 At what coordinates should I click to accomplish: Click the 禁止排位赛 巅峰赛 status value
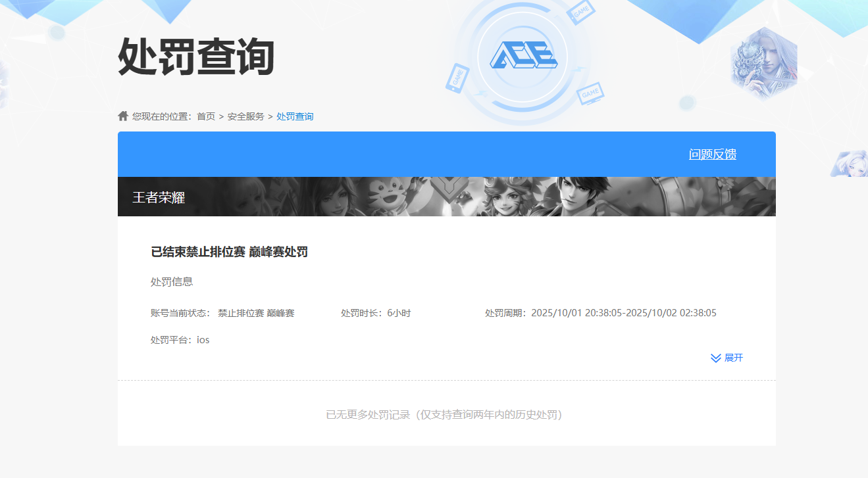tap(256, 313)
